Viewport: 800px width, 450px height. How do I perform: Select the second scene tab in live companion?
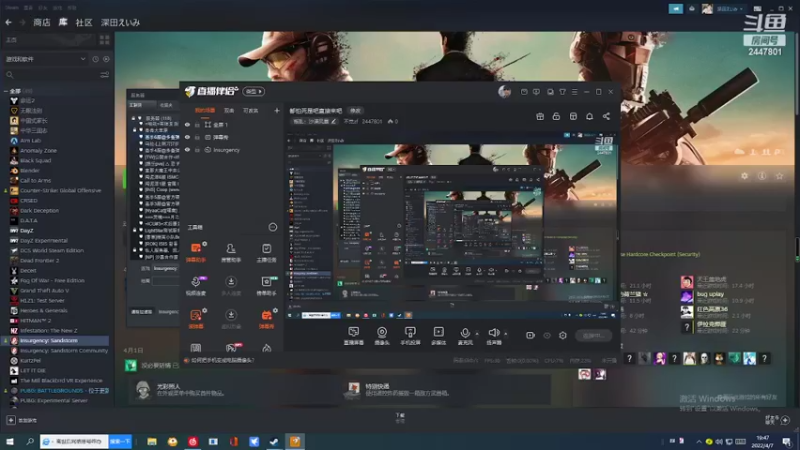[x=229, y=110]
